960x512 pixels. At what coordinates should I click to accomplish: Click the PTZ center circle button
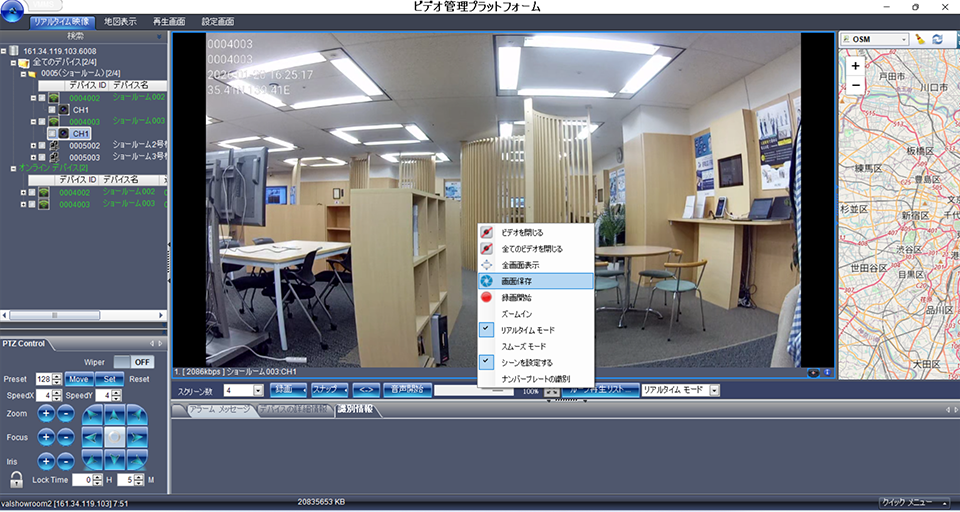(114, 437)
